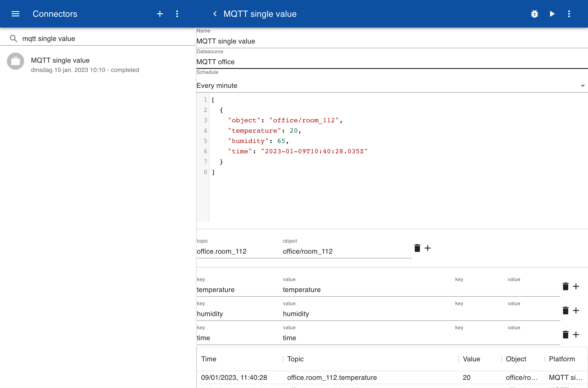Screen dimensions: 588x388
Task: Delete the humidity key row
Action: coord(565,310)
